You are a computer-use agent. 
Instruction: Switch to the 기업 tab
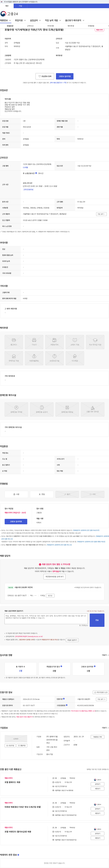[x=20, y=6]
